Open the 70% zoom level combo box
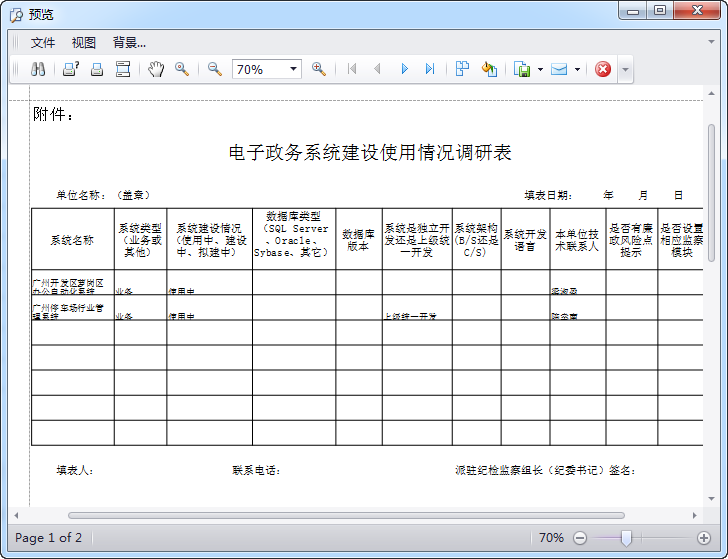Viewport: 728px width, 559px height. 267,69
